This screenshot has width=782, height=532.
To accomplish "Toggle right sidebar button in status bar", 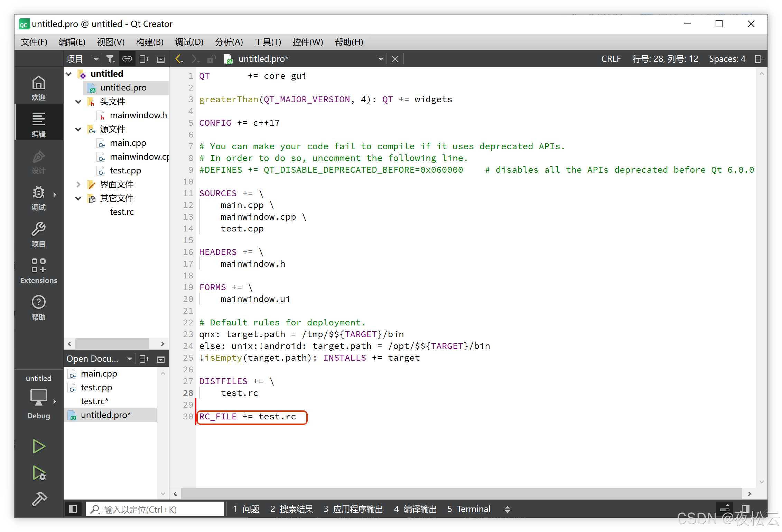I will pyautogui.click(x=745, y=509).
